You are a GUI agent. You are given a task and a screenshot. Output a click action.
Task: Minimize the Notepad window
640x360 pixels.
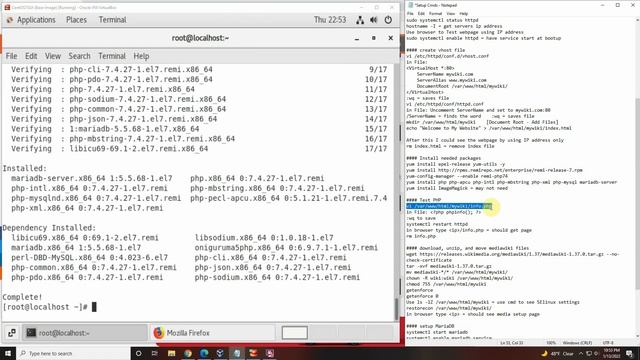pos(602,5)
